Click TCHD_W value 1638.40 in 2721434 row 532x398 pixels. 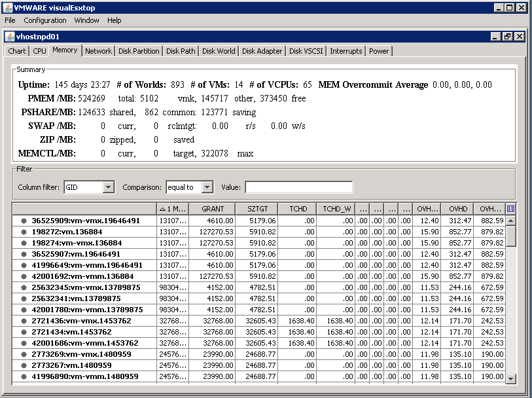click(340, 332)
